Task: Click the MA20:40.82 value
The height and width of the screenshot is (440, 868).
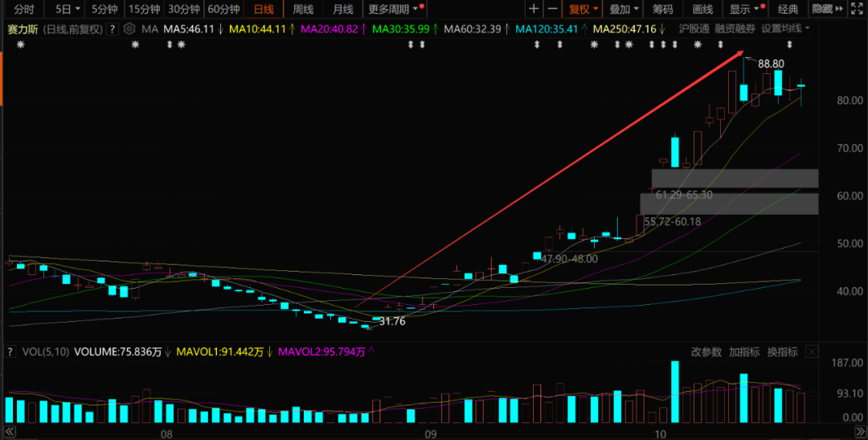Action: (329, 29)
